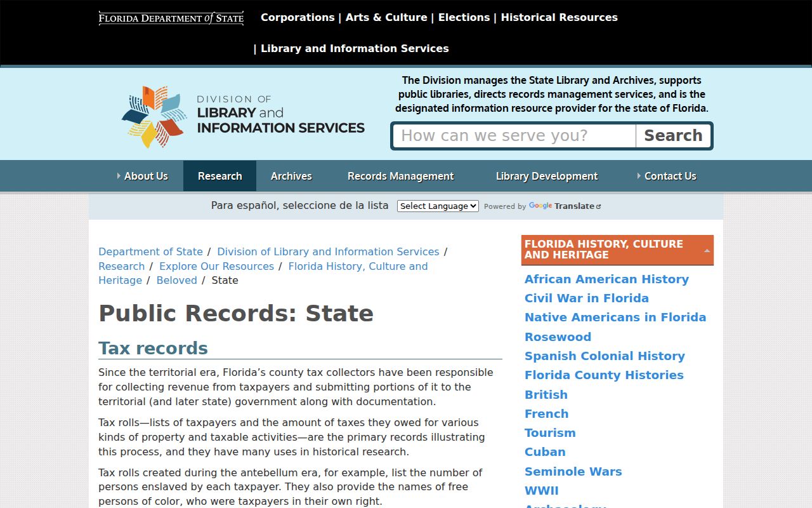Click the Florida Department of State logo
Screen dimensions: 812x508
coord(171,18)
